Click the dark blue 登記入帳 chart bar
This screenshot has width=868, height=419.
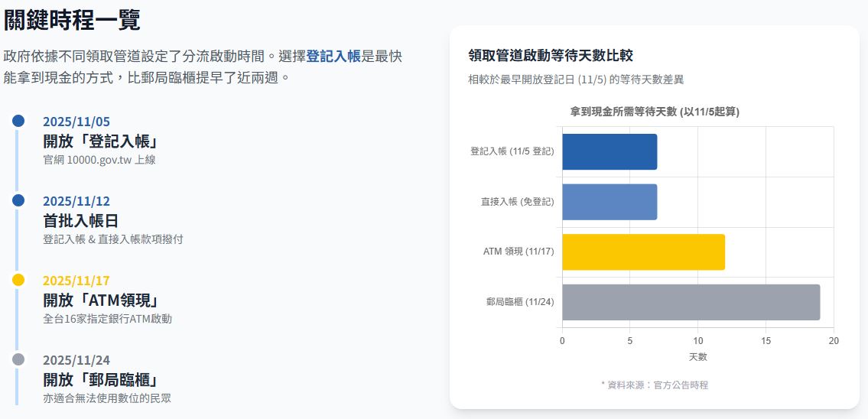610,151
